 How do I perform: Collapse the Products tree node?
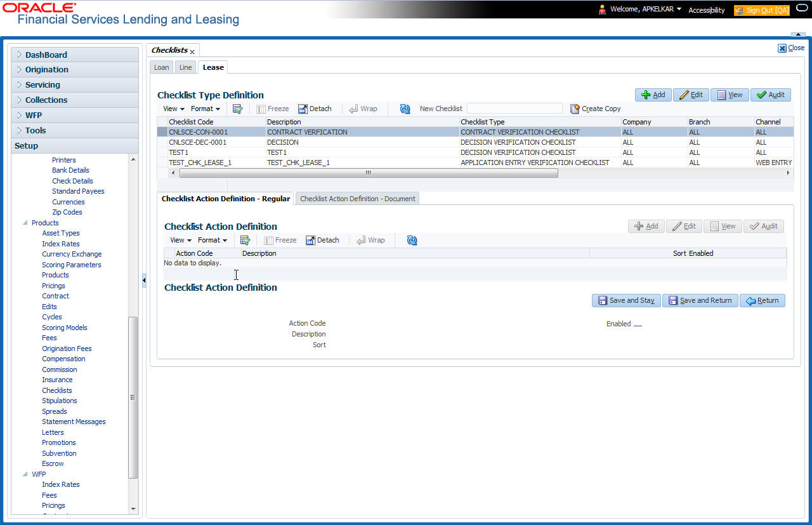[x=25, y=223]
